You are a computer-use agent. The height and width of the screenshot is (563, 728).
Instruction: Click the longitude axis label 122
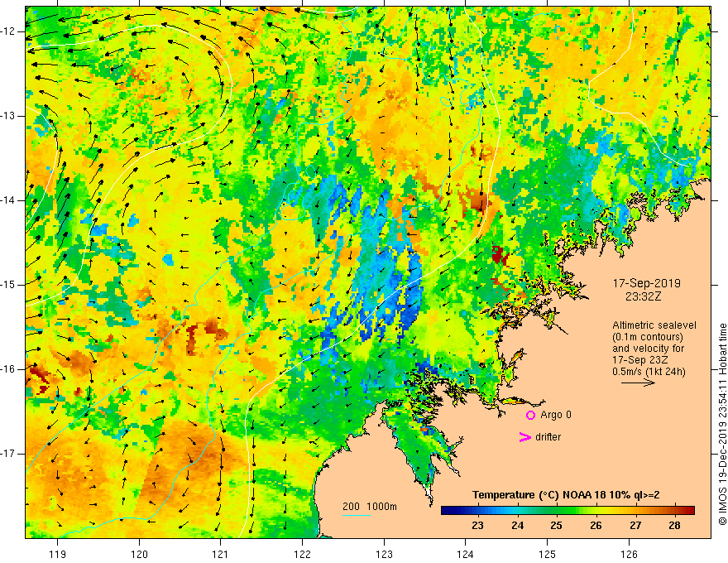302,554
